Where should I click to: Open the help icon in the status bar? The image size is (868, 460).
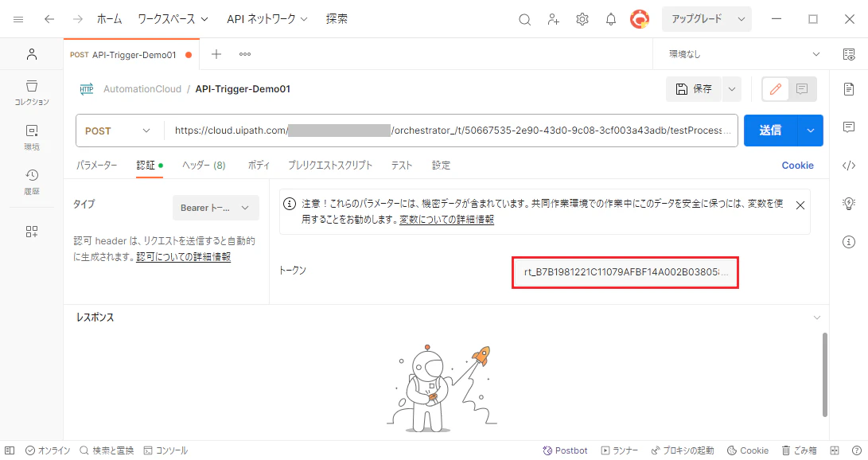856,450
